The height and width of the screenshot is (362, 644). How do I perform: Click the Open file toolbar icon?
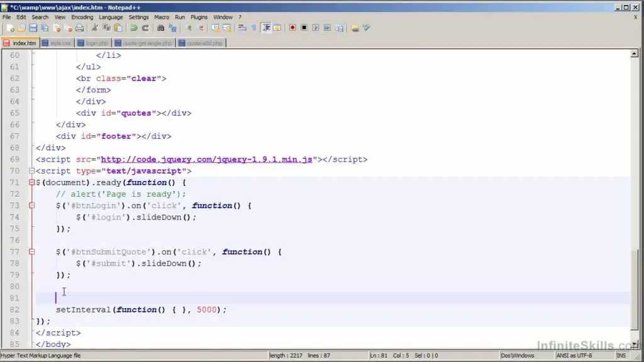[x=22, y=28]
